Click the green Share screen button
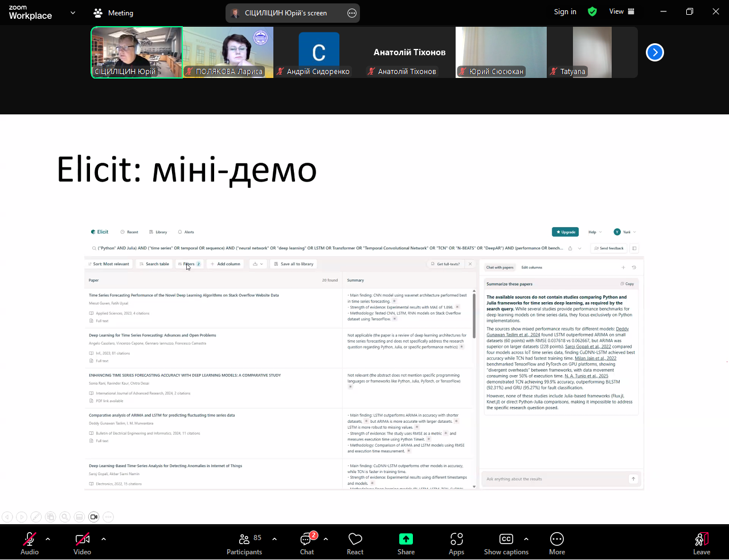Viewport: 729px width, 560px height. (406, 542)
